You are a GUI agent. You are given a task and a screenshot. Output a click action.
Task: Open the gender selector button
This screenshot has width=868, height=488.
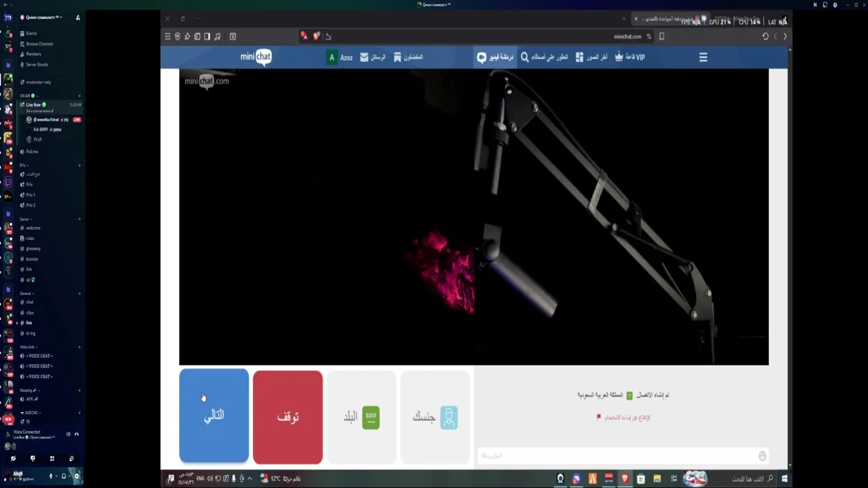coord(435,417)
